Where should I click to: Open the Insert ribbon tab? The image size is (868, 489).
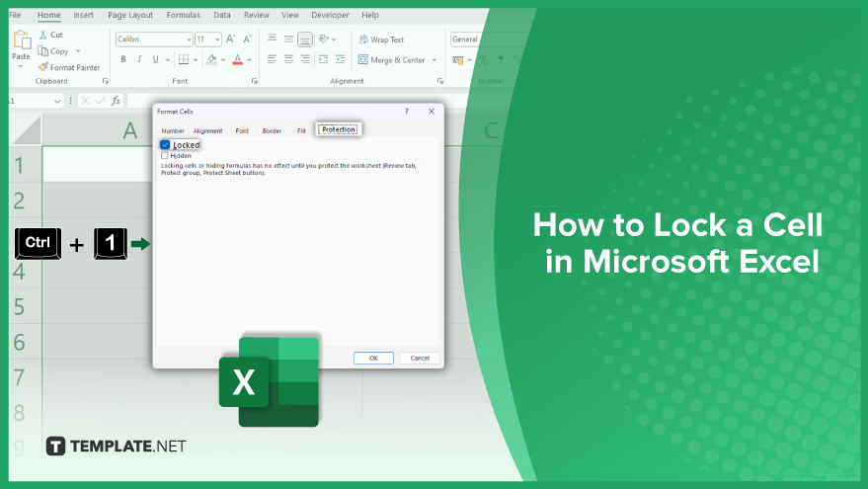click(84, 15)
